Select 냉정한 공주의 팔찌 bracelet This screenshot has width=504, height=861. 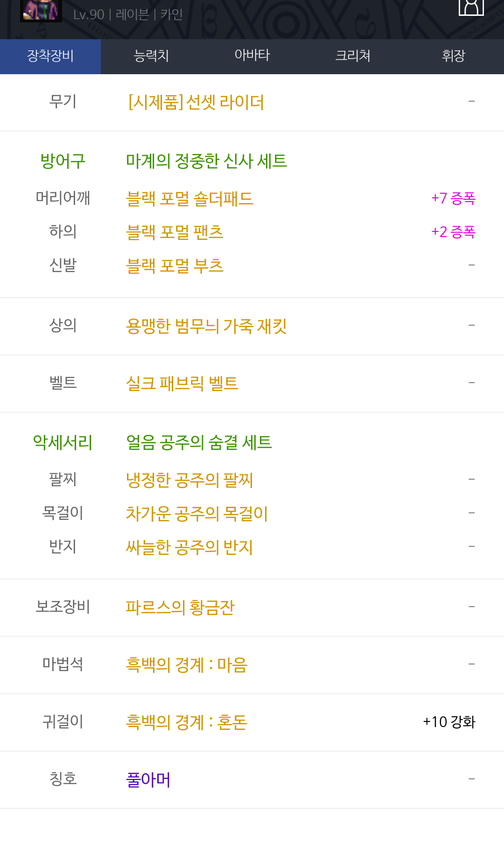point(189,480)
